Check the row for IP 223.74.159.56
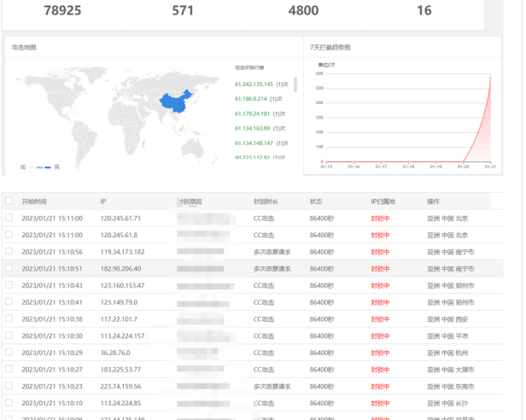Viewport: 526px width, 420px height. pyautogui.click(x=9, y=386)
